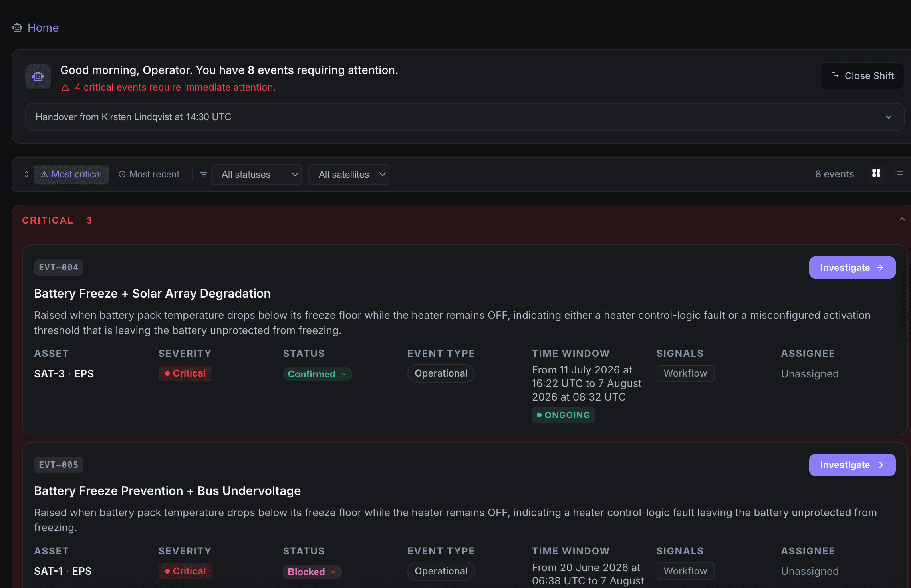Image resolution: width=911 pixels, height=588 pixels.
Task: Open the All satellites dropdown
Action: [x=349, y=174]
